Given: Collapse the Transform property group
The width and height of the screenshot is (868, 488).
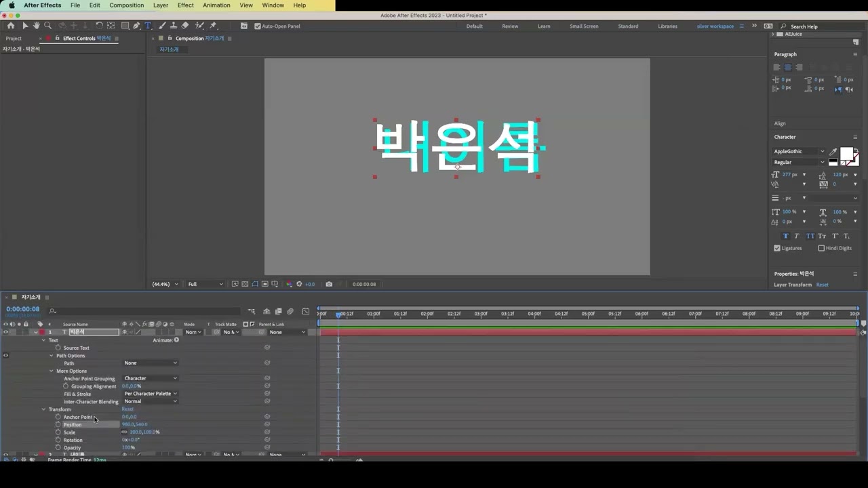Looking at the screenshot, I should click(x=43, y=409).
